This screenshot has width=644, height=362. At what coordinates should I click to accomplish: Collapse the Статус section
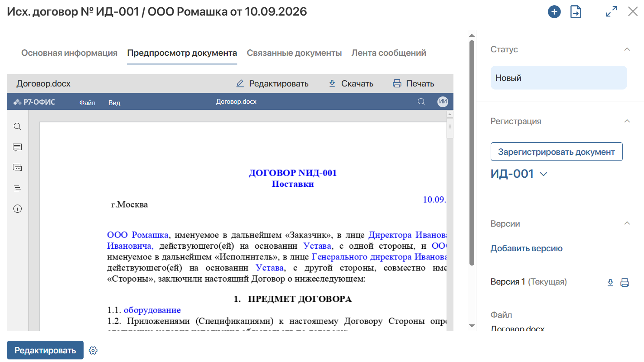[x=627, y=49]
